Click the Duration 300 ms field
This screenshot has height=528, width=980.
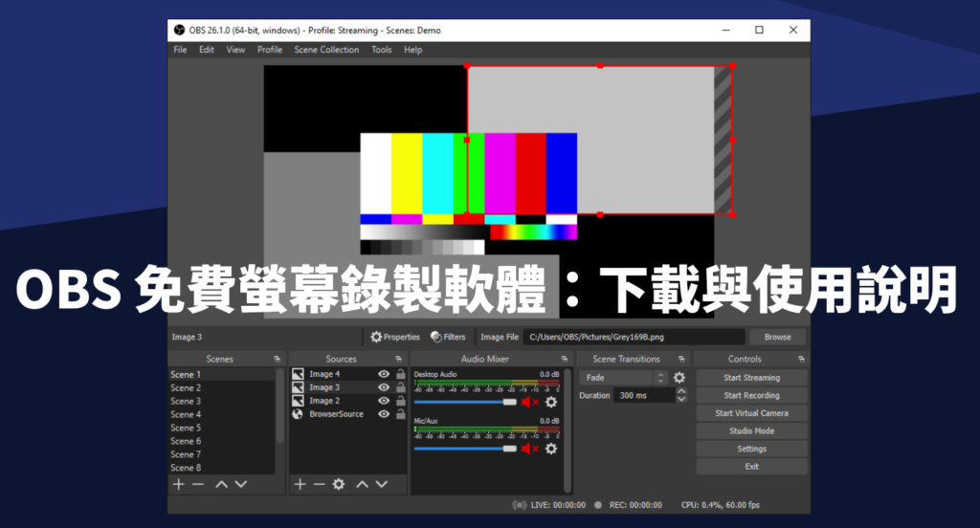(644, 396)
